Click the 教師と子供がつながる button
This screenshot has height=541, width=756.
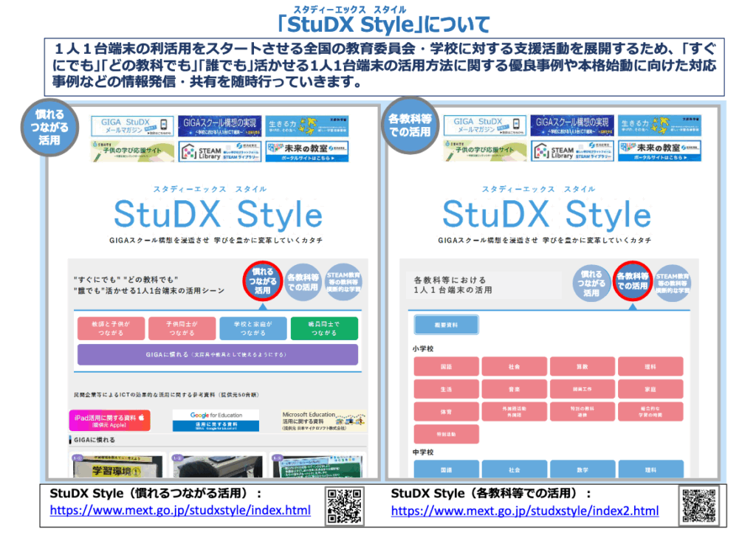pos(109,328)
